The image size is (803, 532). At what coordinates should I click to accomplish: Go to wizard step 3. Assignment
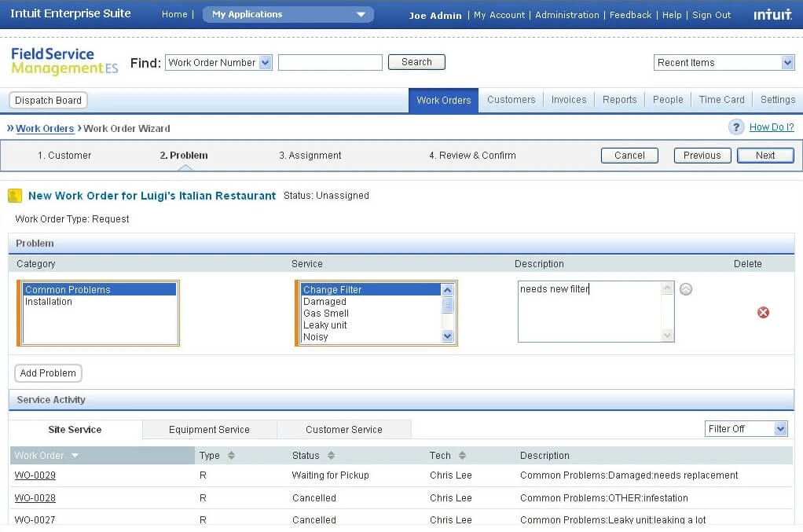pos(310,156)
